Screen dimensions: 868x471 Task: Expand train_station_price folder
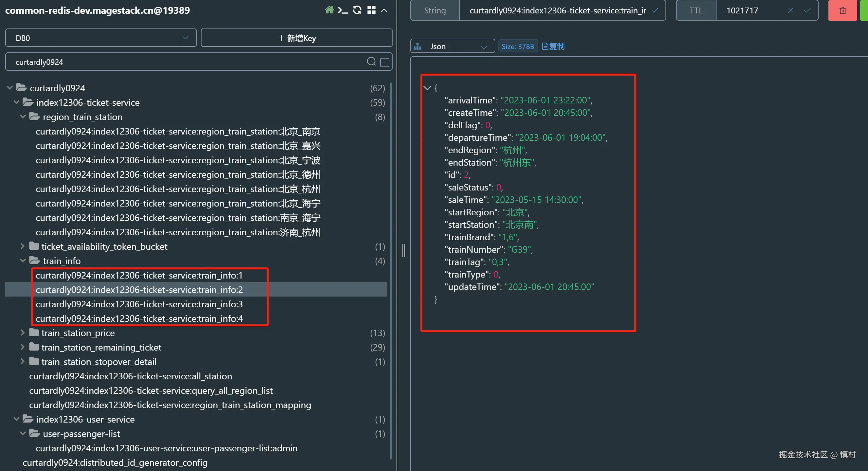[x=22, y=333]
